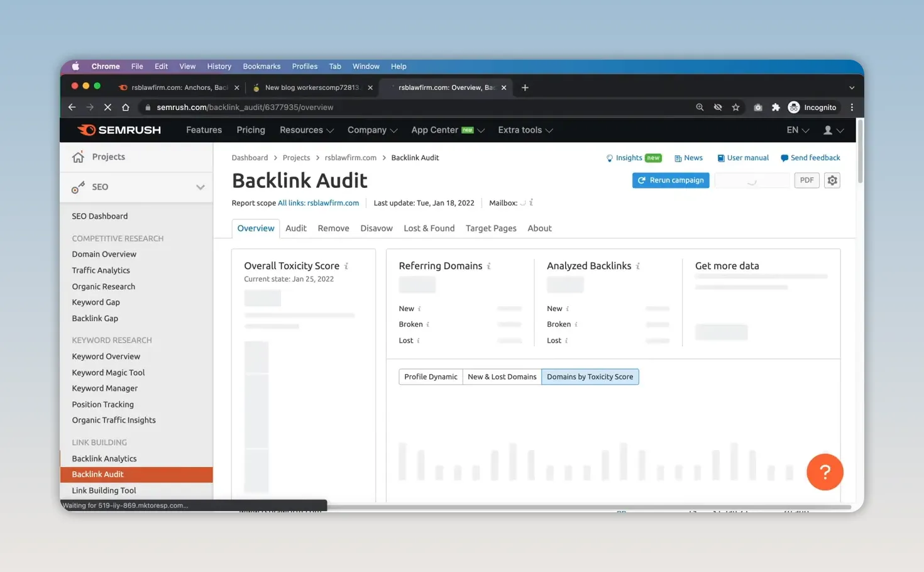Click browser home icon
Viewport: 924px width, 572px height.
click(126, 107)
